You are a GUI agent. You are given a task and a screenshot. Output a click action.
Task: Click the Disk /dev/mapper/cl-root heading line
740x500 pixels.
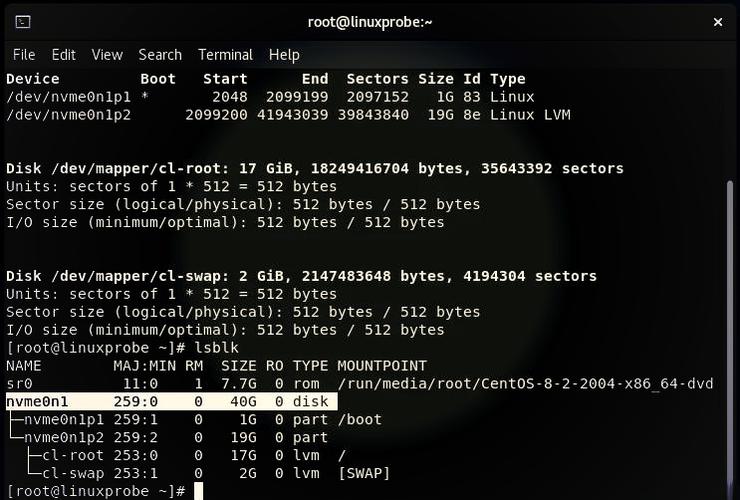[x=314, y=168]
